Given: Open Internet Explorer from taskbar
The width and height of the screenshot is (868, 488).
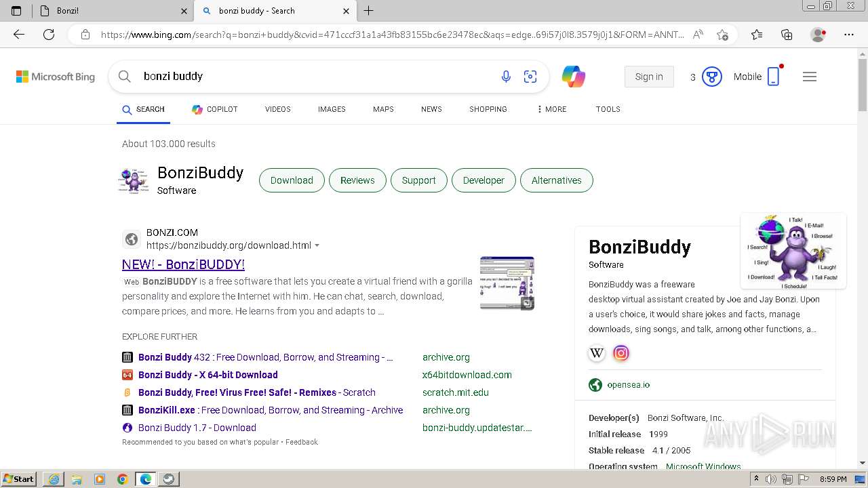Looking at the screenshot, I should [54, 479].
